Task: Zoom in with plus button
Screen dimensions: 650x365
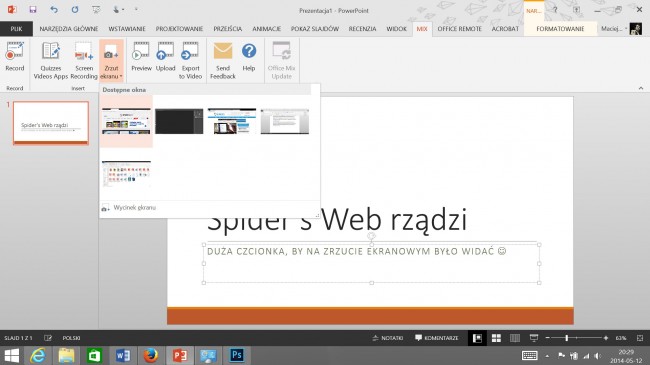Action: click(x=606, y=338)
